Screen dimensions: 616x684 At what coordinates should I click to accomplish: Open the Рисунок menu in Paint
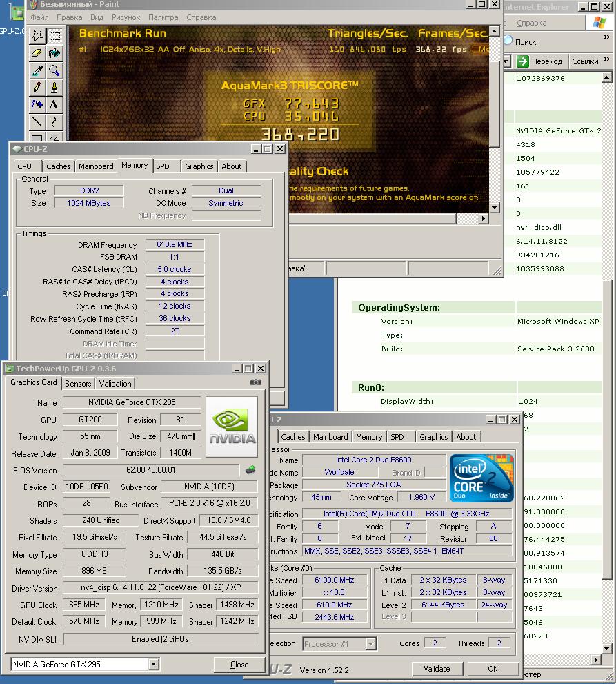coord(126,17)
